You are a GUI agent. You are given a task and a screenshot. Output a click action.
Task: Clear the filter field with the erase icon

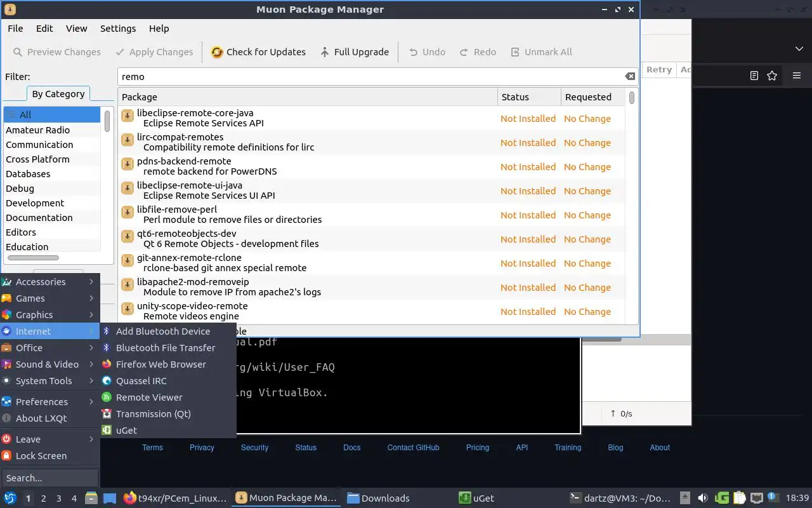tap(629, 76)
